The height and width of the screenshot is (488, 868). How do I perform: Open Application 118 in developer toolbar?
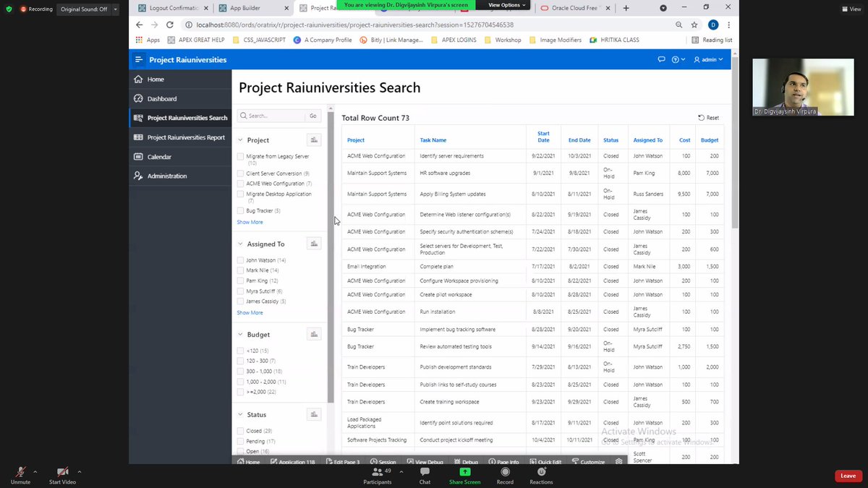[x=292, y=462]
